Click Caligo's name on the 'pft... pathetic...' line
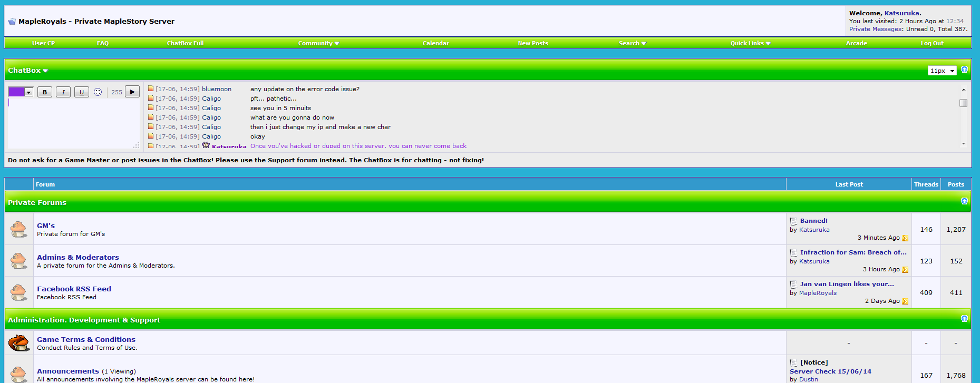This screenshot has height=383, width=980. (x=211, y=99)
